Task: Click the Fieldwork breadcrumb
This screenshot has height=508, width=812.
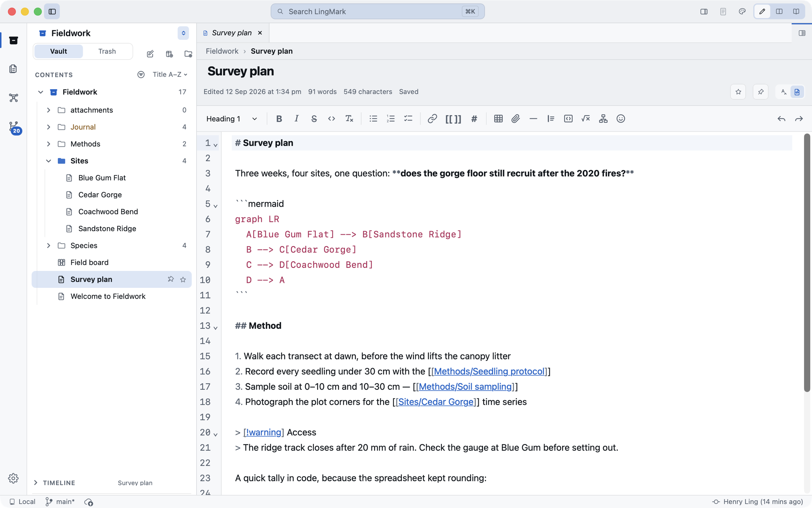Action: [x=222, y=51]
